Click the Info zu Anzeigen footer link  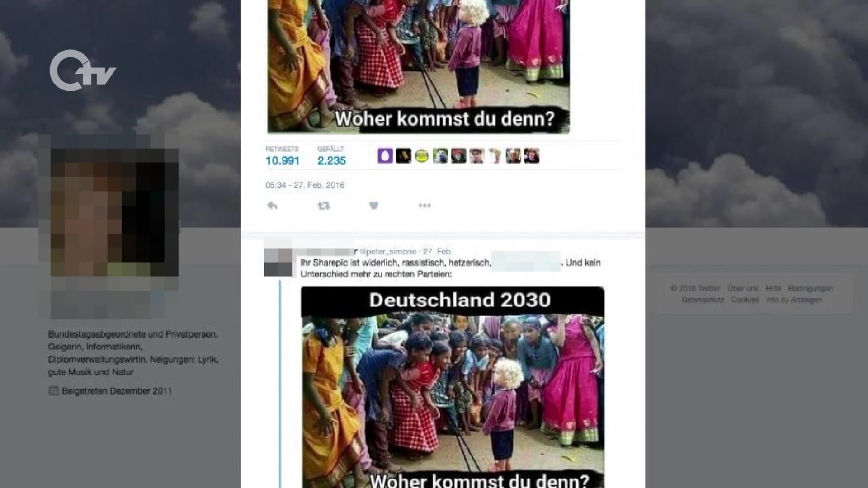[x=794, y=300]
